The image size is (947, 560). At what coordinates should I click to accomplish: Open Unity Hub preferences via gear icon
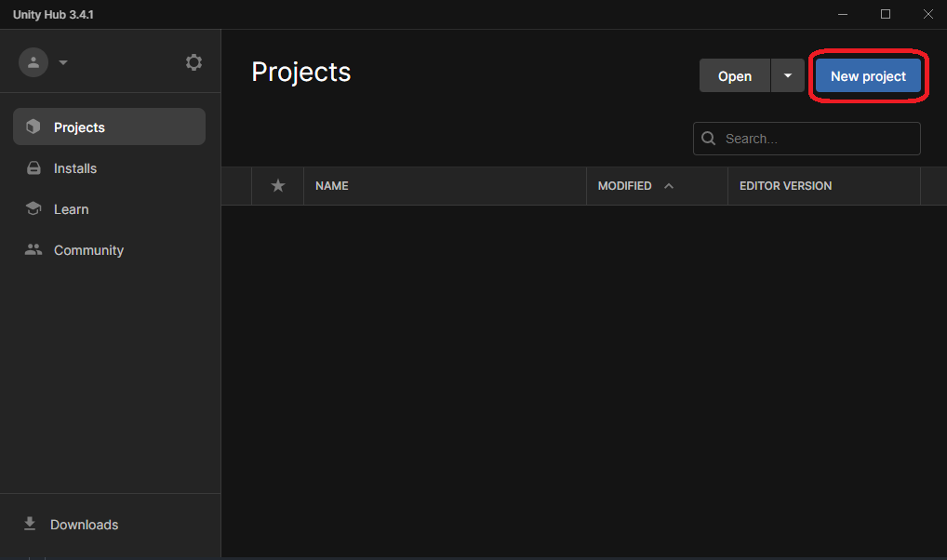click(x=193, y=61)
